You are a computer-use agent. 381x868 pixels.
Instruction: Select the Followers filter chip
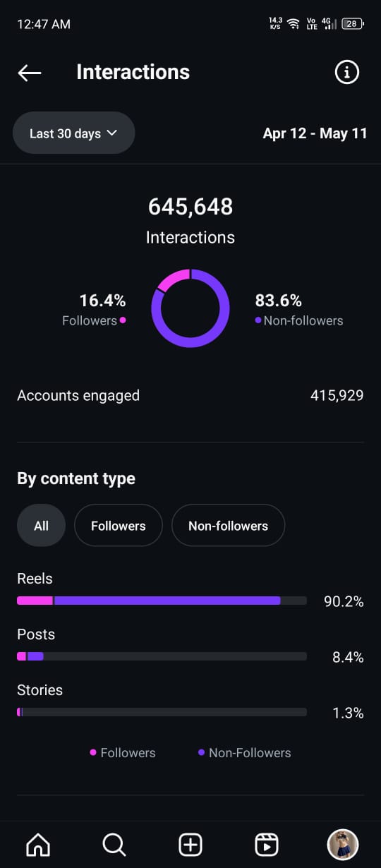pyautogui.click(x=119, y=526)
